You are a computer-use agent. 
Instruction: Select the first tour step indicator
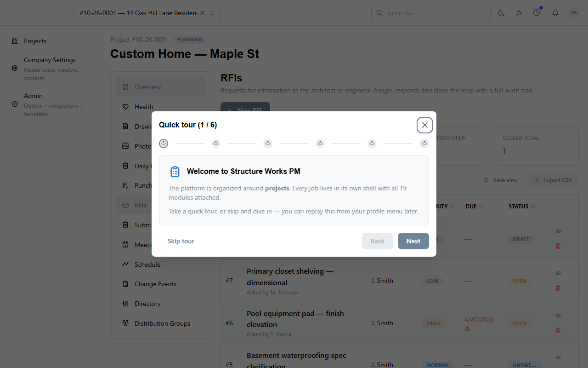[x=164, y=144]
